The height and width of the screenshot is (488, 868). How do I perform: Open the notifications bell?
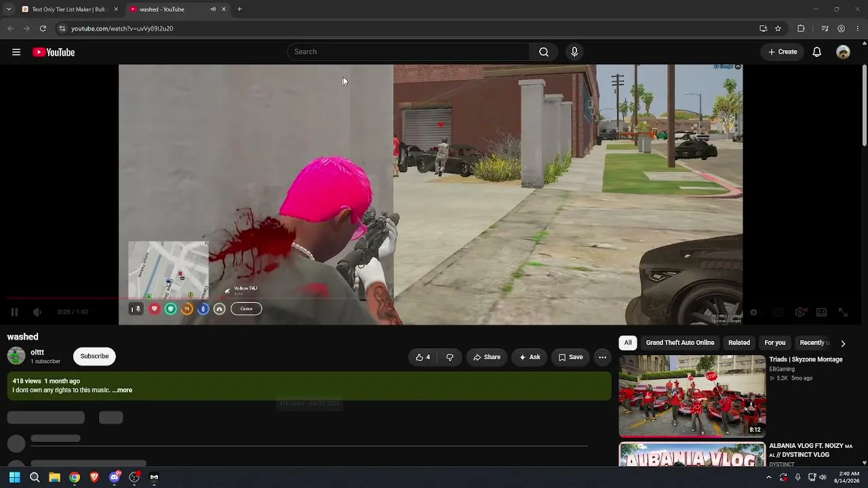click(817, 52)
